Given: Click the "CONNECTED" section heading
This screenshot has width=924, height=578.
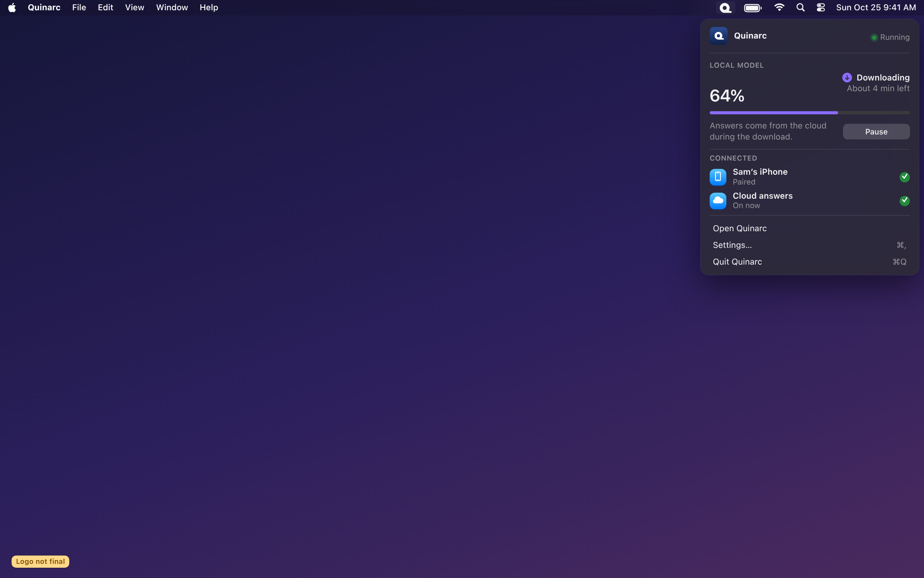Looking at the screenshot, I should (x=733, y=158).
